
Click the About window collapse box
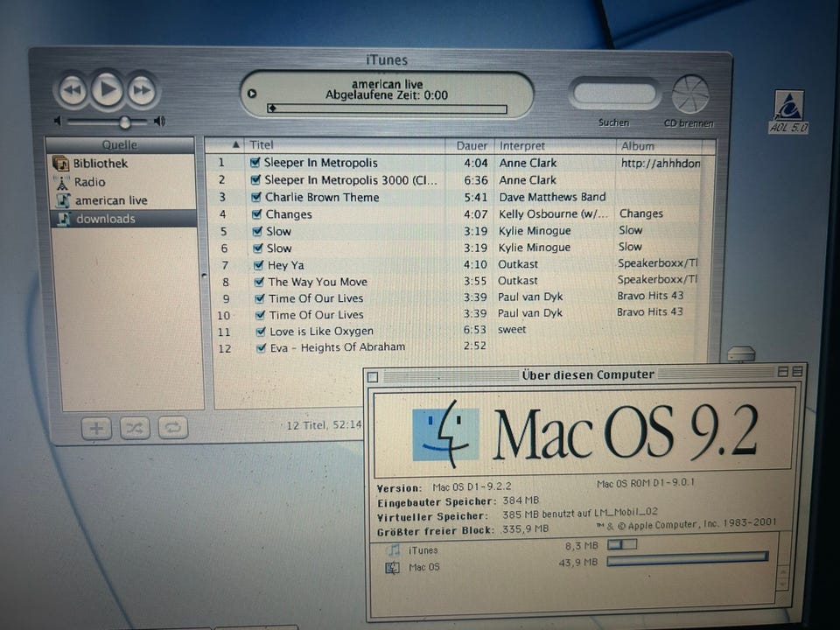pos(797,371)
